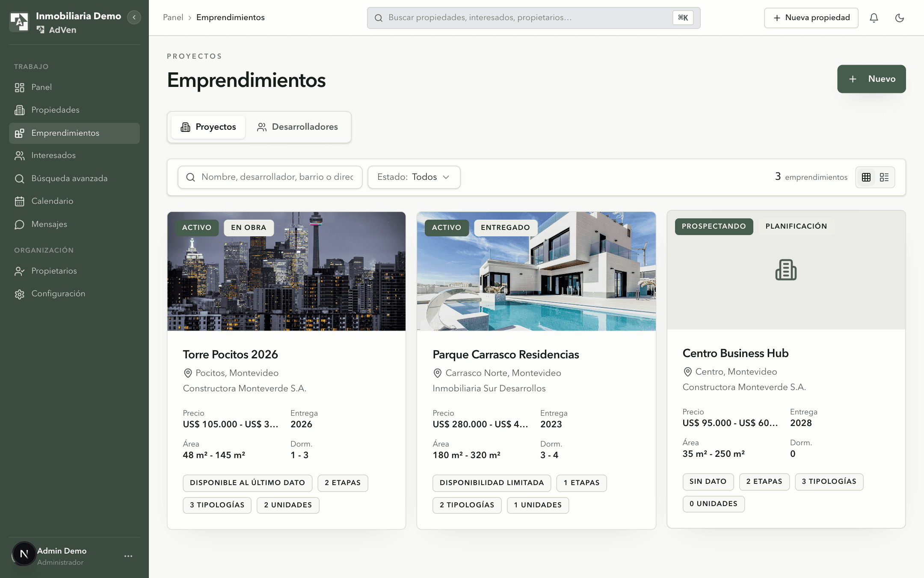Open Panel from the sidebar
The image size is (924, 578).
pos(74,87)
